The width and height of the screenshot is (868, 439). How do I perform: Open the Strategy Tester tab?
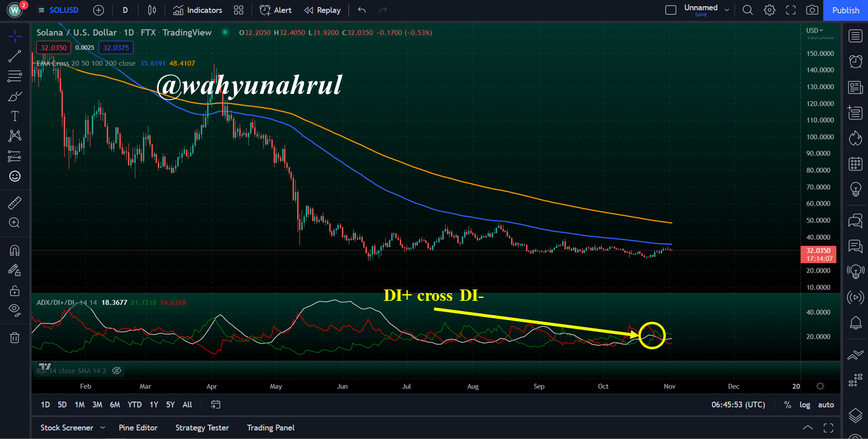[x=202, y=428]
